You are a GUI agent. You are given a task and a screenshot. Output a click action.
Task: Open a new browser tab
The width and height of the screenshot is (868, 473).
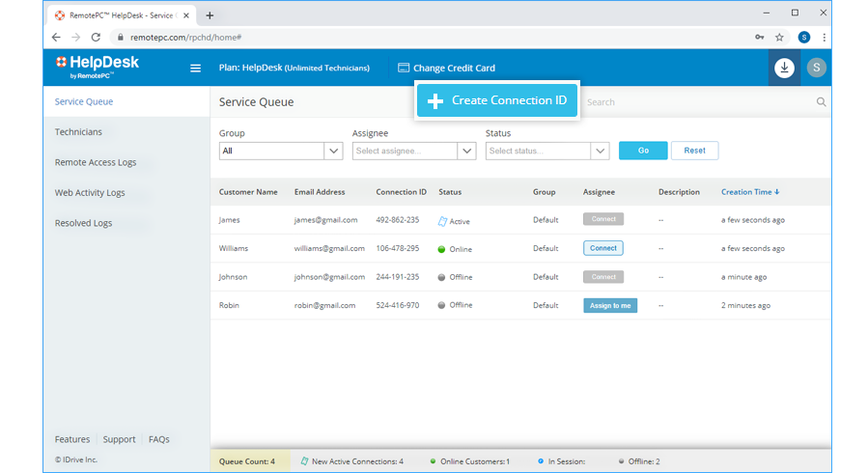(x=210, y=14)
